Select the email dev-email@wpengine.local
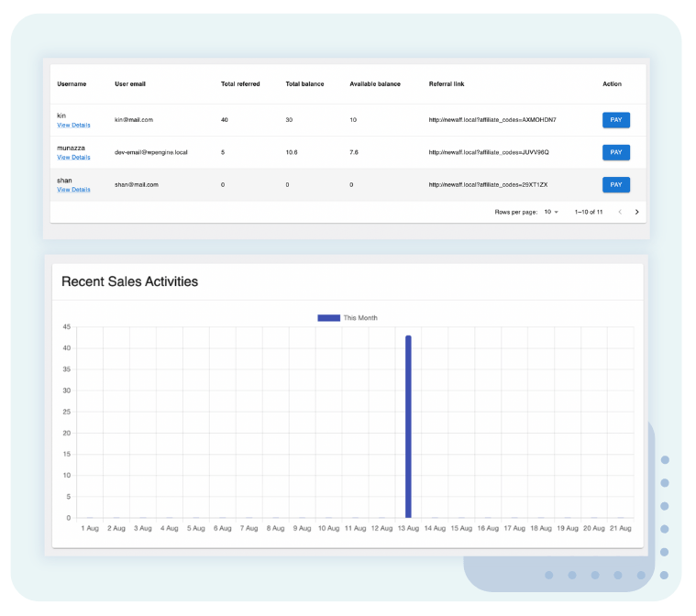Image resolution: width=696 pixels, height=616 pixels. (151, 152)
